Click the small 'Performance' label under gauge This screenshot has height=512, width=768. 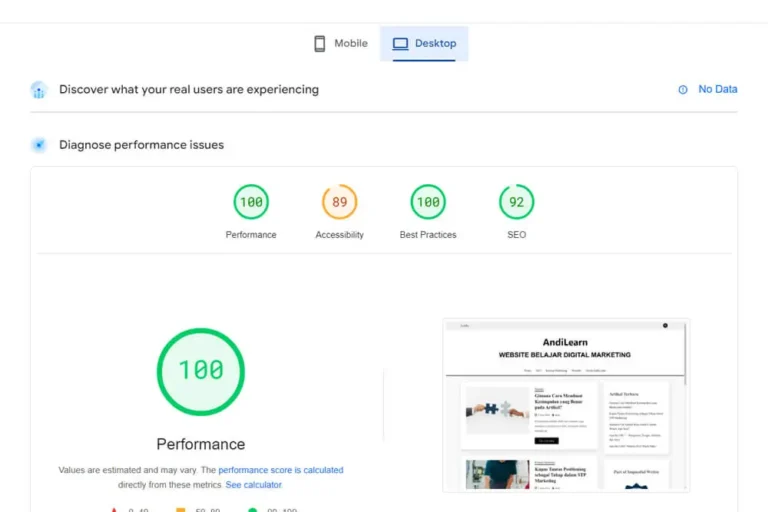point(251,235)
